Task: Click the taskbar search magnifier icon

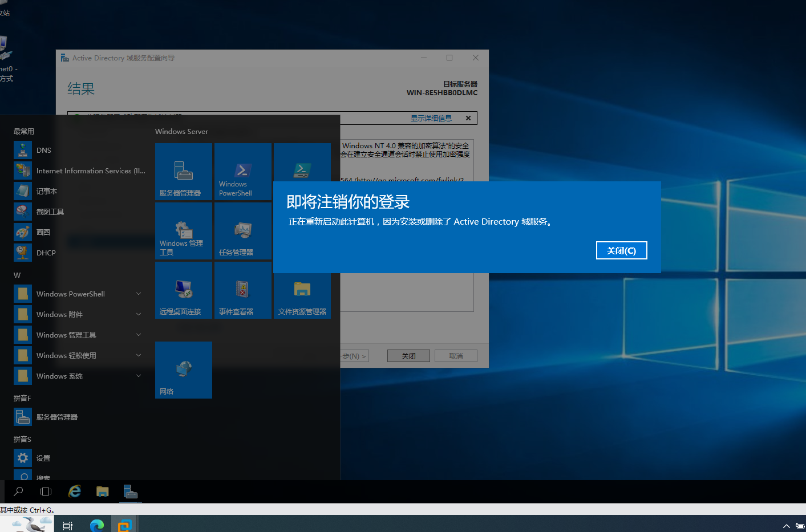Action: 18,492
